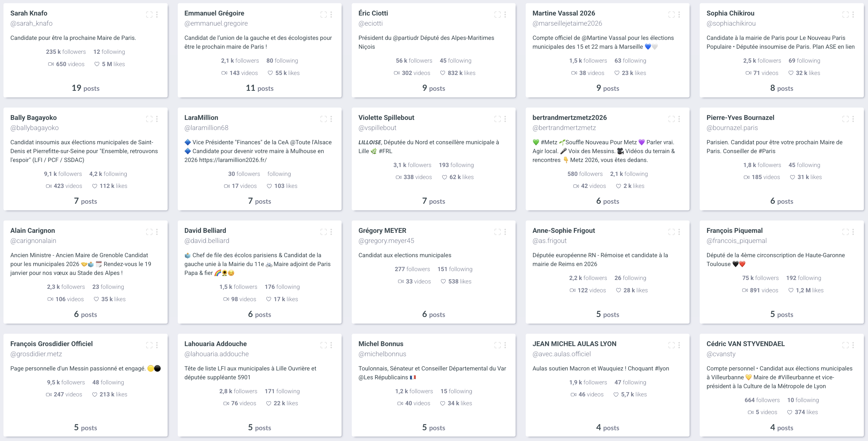This screenshot has width=868, height=441.
Task: Expand the Sarah Knafo card to fullscreen
Action: click(x=149, y=15)
